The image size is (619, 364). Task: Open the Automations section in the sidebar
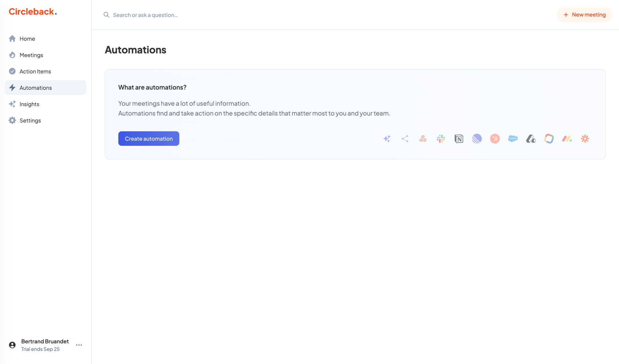tap(35, 87)
